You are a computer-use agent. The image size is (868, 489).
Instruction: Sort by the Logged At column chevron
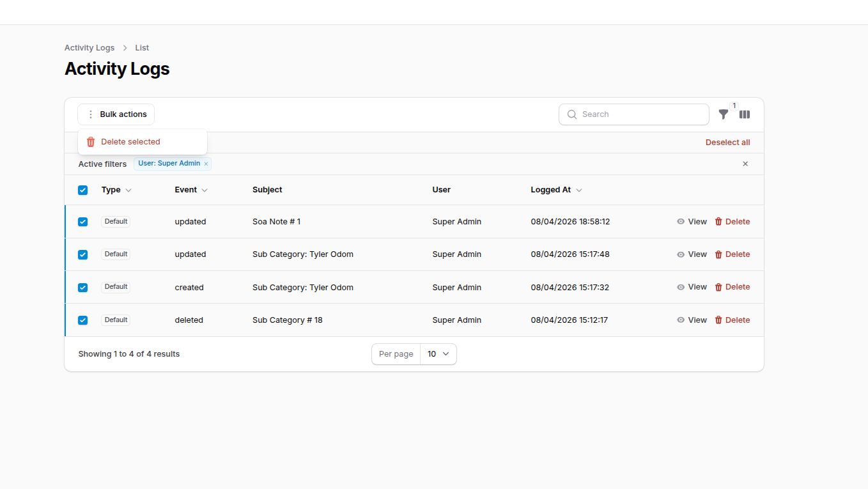578,190
